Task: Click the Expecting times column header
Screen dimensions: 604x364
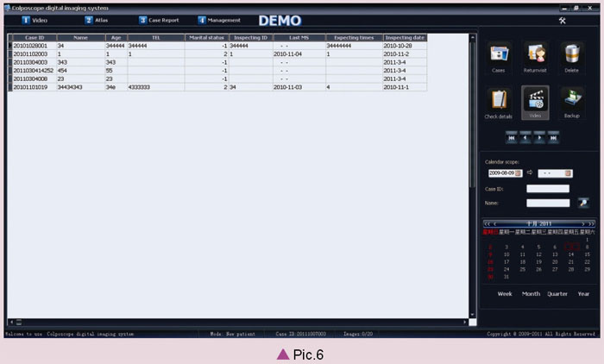Action: (x=355, y=37)
